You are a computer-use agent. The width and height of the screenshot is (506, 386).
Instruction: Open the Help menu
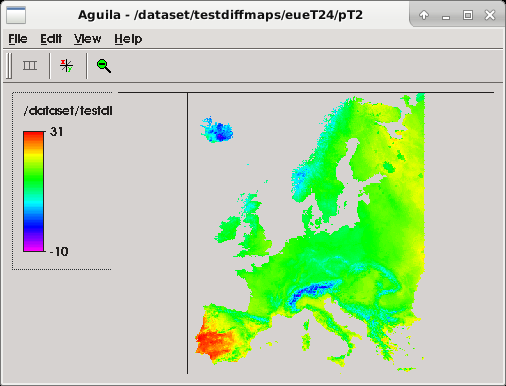[128, 39]
